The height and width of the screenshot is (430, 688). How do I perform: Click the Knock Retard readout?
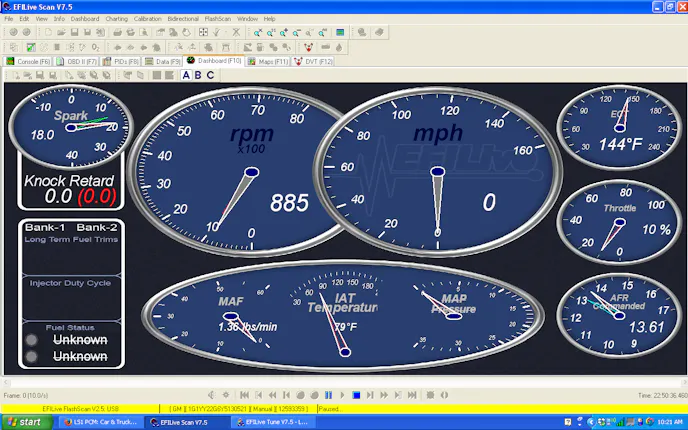(x=70, y=189)
